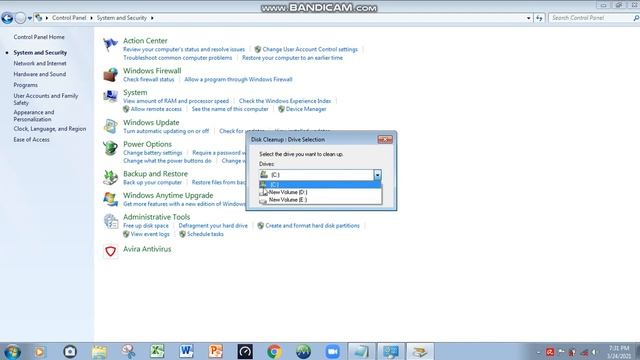The width and height of the screenshot is (640, 360).
Task: Launch Excel from the taskbar
Action: [x=157, y=352]
